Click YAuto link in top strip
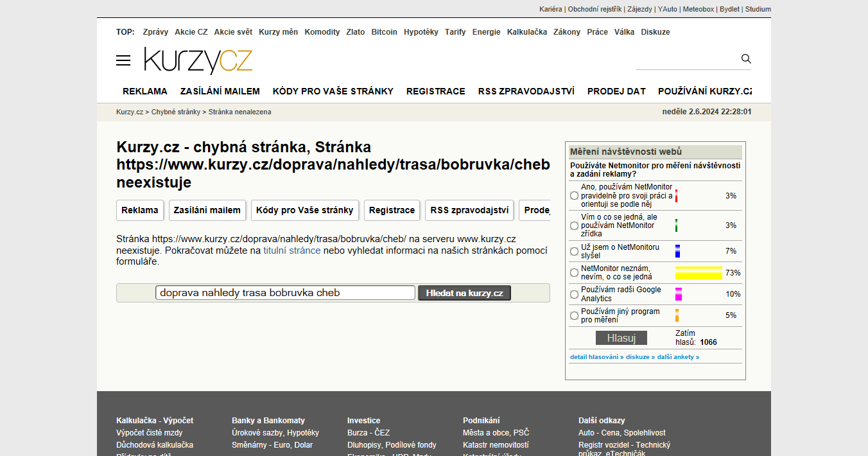This screenshot has height=456, width=868. 668,9
